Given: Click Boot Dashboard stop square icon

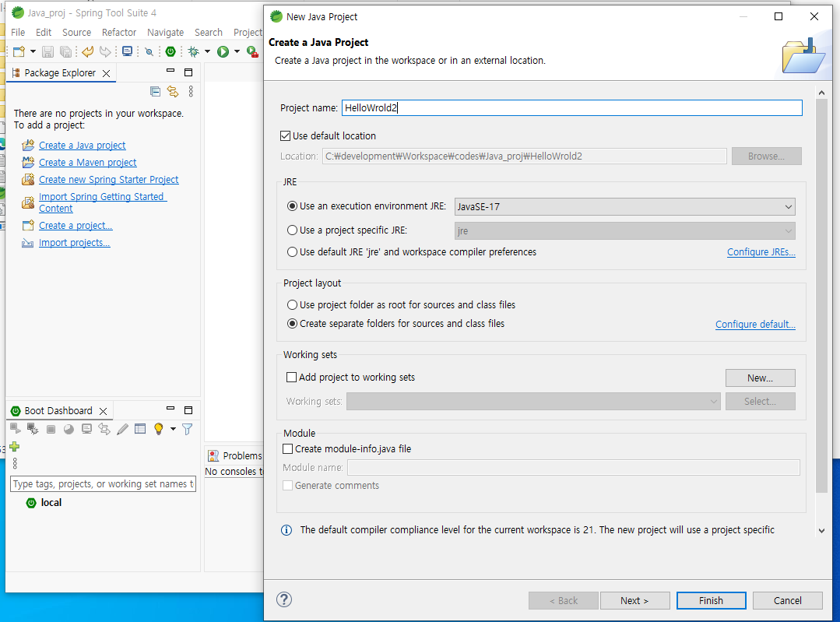Looking at the screenshot, I should tap(51, 429).
